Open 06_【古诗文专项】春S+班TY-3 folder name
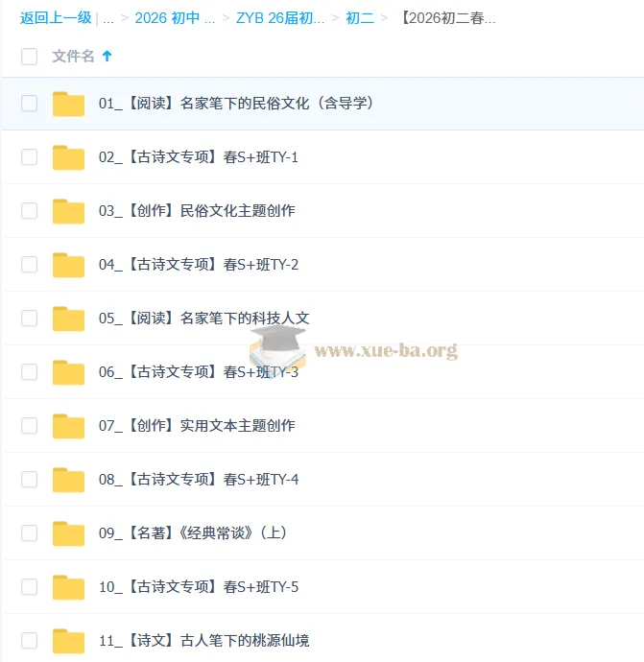The image size is (644, 662). click(199, 372)
